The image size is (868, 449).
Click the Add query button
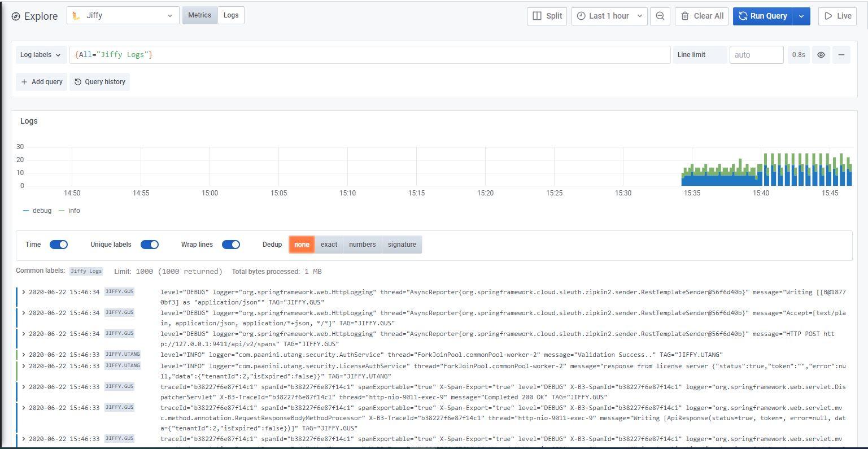tap(41, 82)
